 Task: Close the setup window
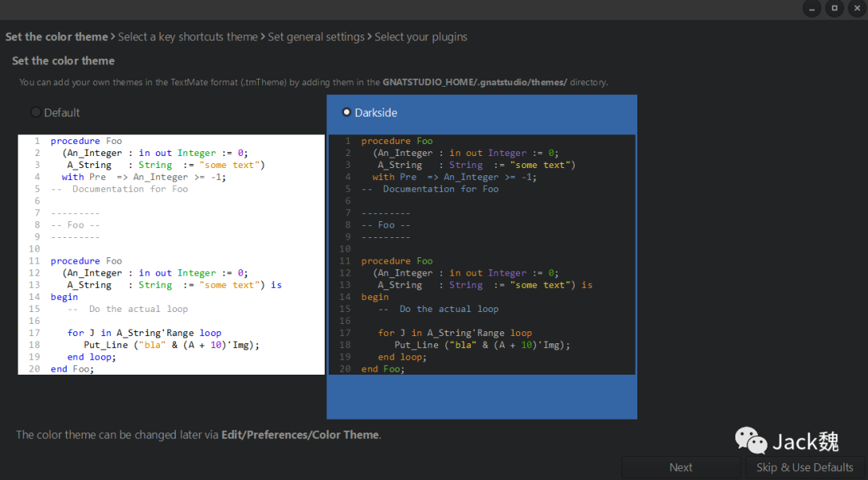coord(856,8)
